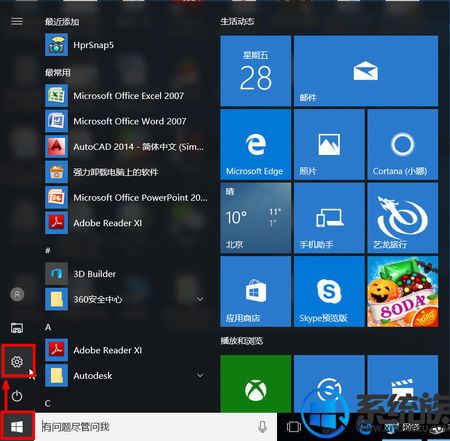Click the 最近添加 section heading
Image resolution: width=450 pixels, height=441 pixels.
[62, 22]
